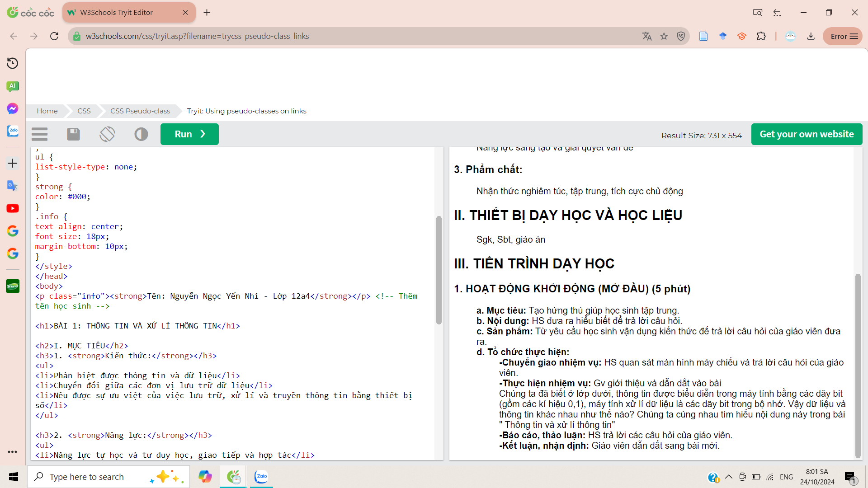The height and width of the screenshot is (488, 868).
Task: Open Messenger from the sidebar
Action: (x=13, y=108)
